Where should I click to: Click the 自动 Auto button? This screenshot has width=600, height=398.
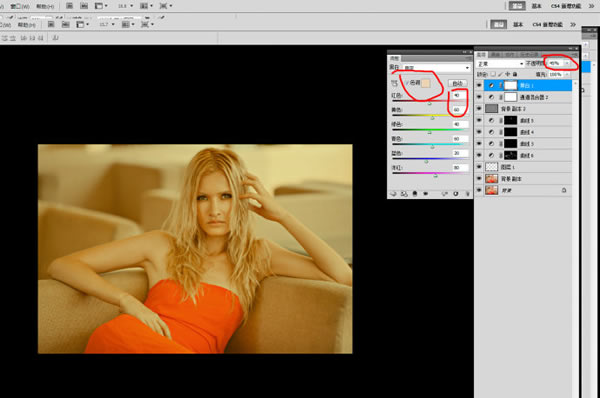click(x=457, y=83)
